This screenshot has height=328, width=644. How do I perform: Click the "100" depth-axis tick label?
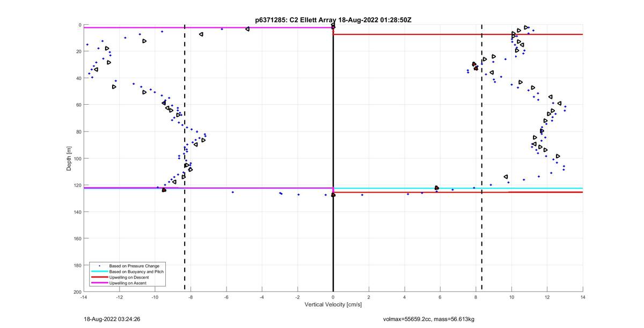coord(78,158)
